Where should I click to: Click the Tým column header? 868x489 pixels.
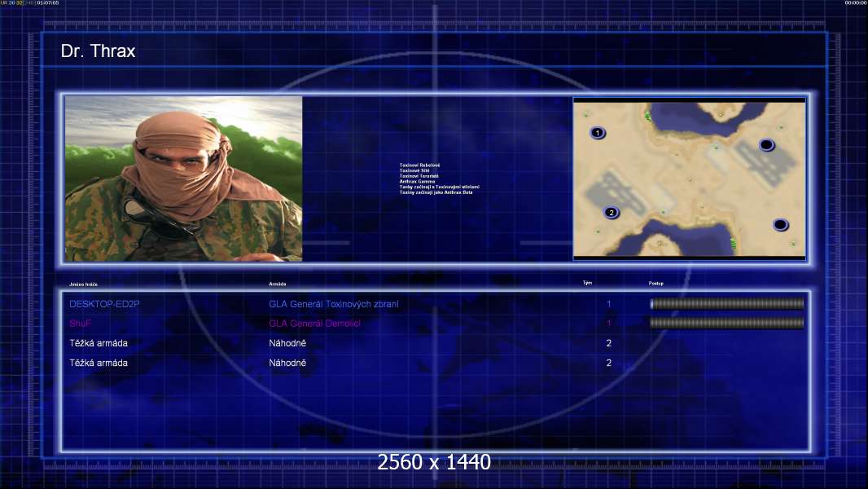pos(587,283)
